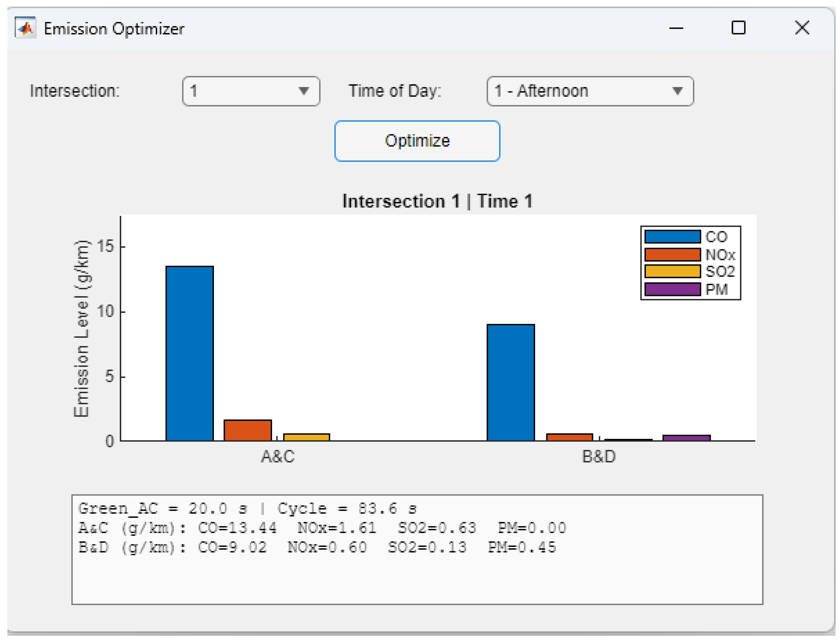The height and width of the screenshot is (641, 840).
Task: Click the MATLAB app icon in title bar
Action: point(26,28)
